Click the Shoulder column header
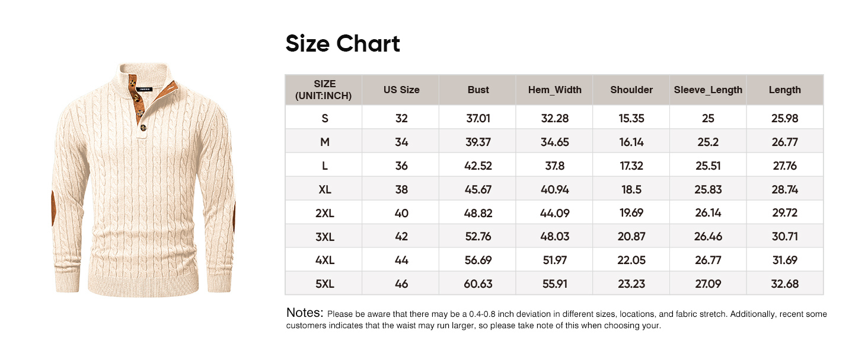Screen dimensions: 868x356 tap(631, 90)
